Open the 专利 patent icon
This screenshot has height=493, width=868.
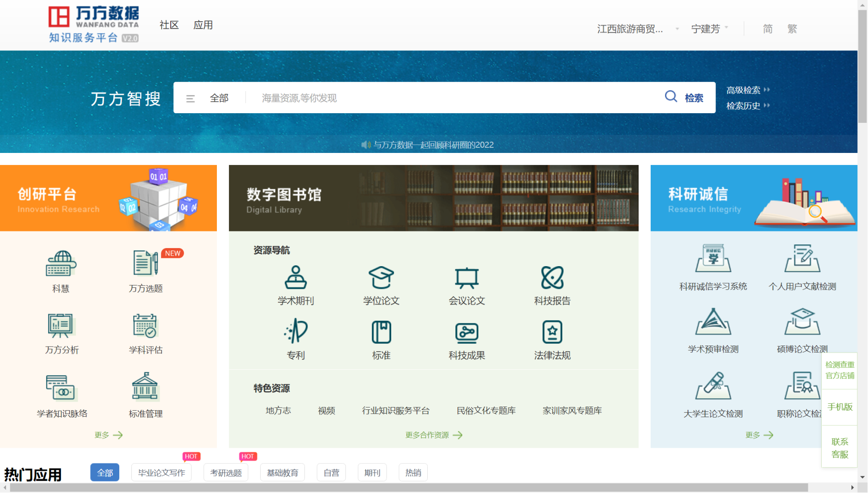pos(295,331)
